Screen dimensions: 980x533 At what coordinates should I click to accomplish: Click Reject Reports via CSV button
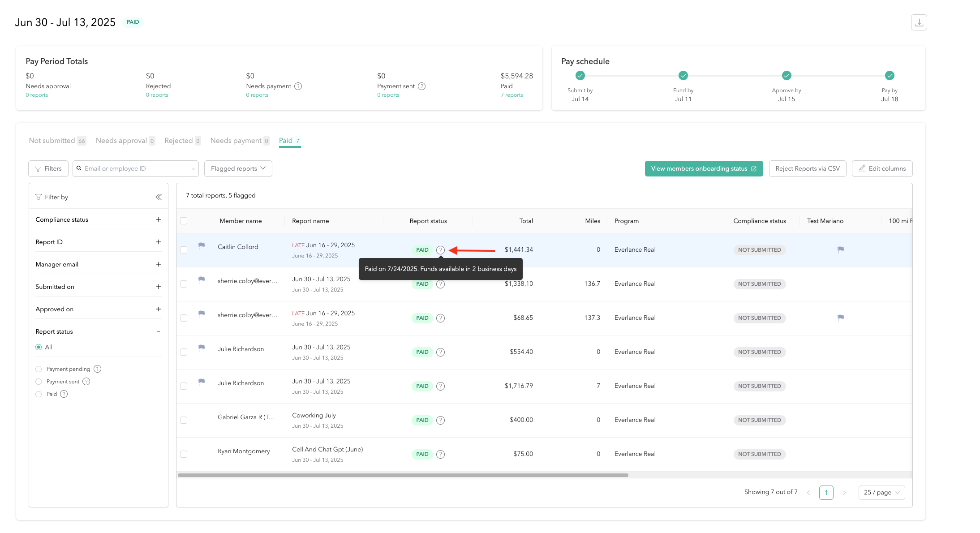(807, 168)
